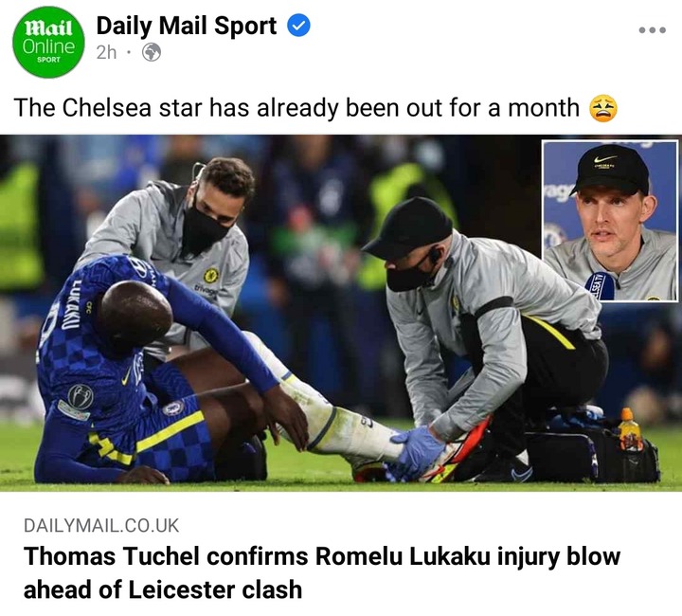Click the 2h post timestamp
682x616 pixels.
(x=106, y=53)
